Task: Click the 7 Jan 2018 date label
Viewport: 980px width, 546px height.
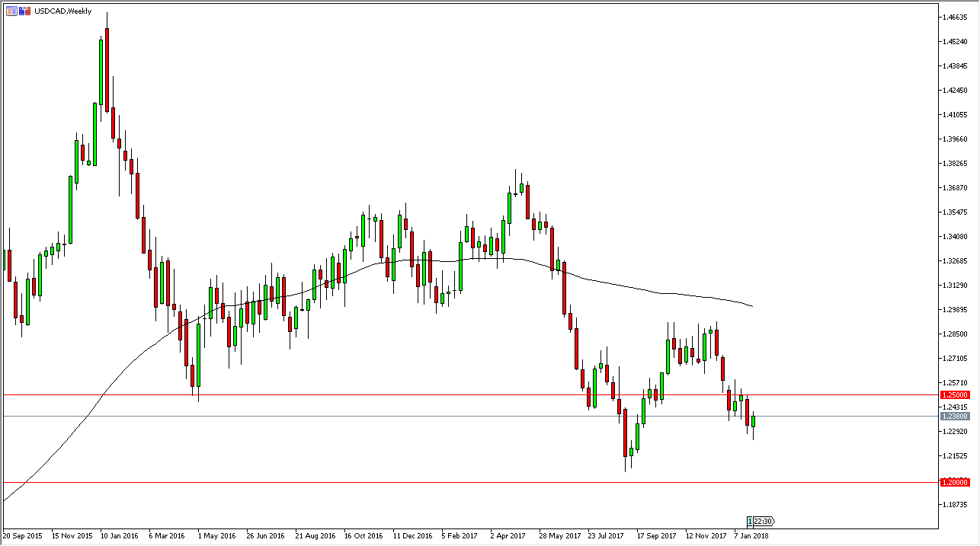Action: (752, 536)
